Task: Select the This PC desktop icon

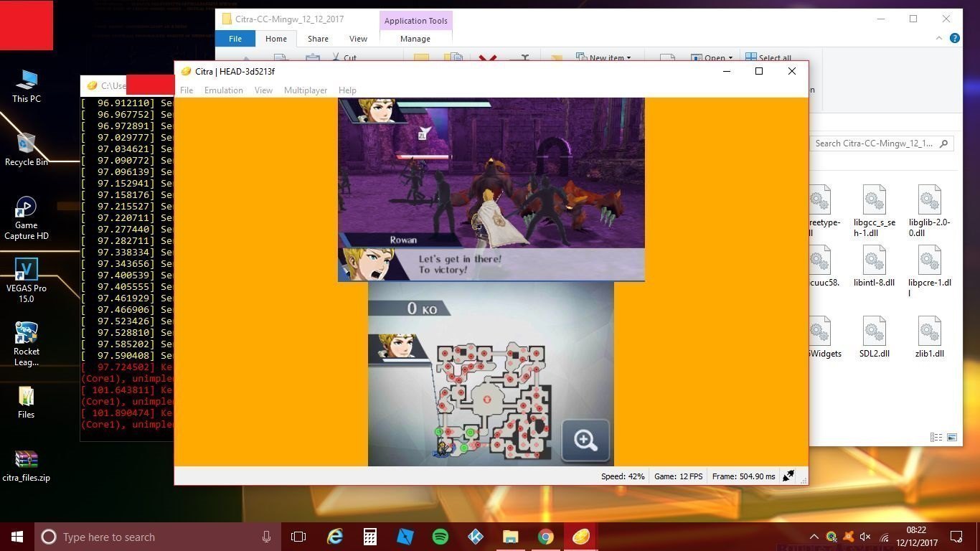Action: [27, 86]
